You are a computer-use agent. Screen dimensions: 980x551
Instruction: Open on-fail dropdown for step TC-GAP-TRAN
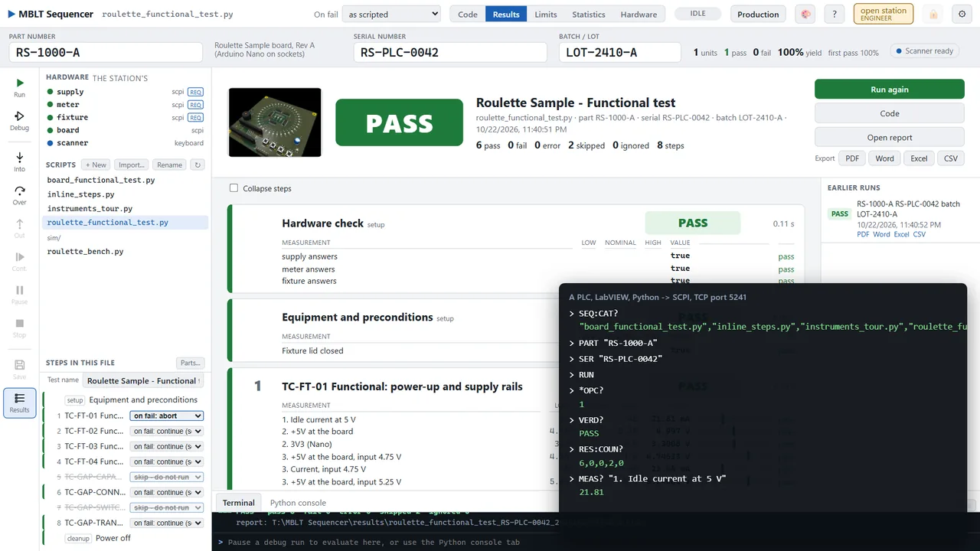point(166,523)
